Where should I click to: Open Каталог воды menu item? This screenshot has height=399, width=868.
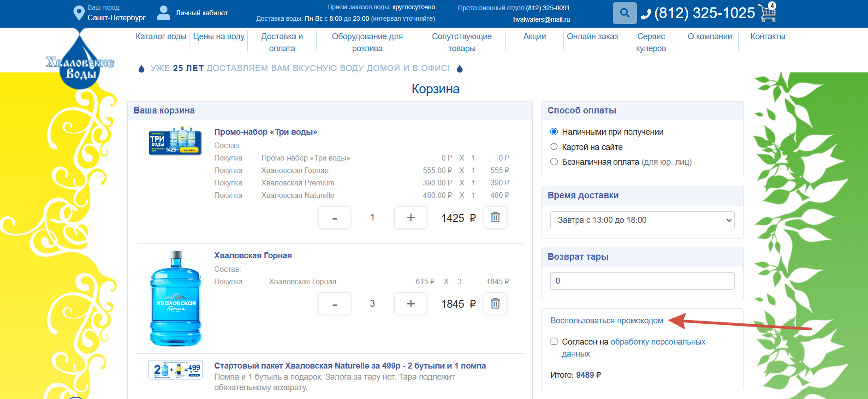pyautogui.click(x=161, y=36)
